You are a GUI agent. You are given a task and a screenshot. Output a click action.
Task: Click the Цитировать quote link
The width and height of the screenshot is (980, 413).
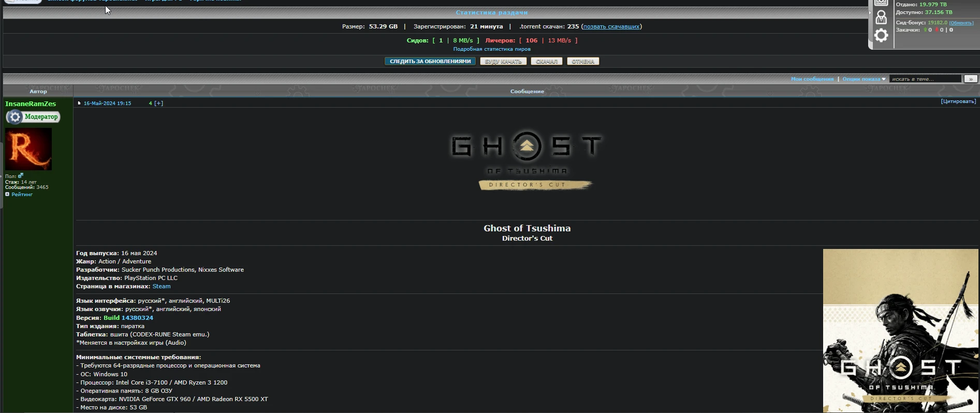(958, 101)
